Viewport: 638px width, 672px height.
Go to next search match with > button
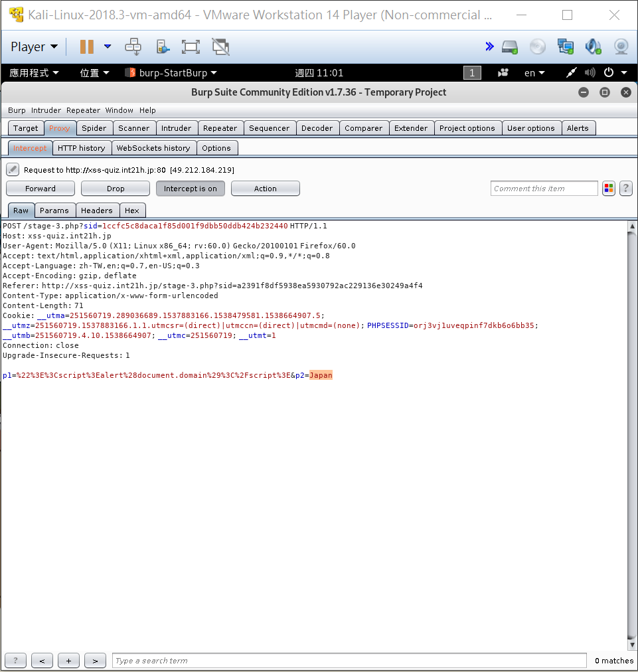pos(95,661)
